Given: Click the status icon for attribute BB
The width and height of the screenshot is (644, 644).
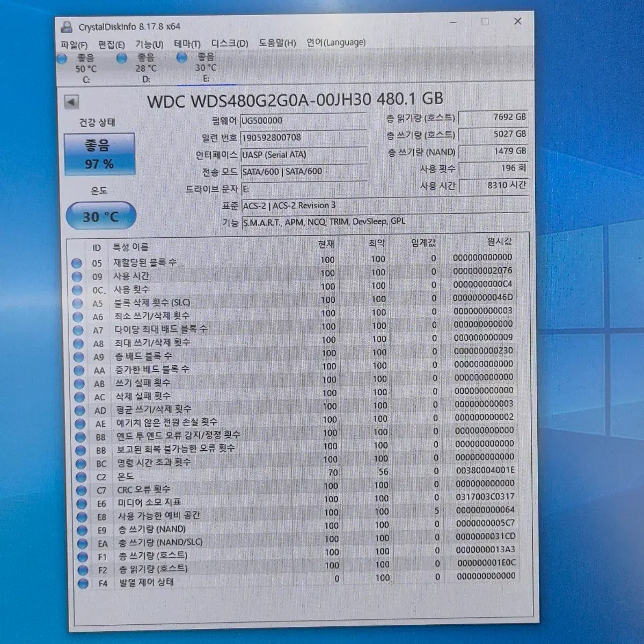Looking at the screenshot, I should (x=80, y=450).
